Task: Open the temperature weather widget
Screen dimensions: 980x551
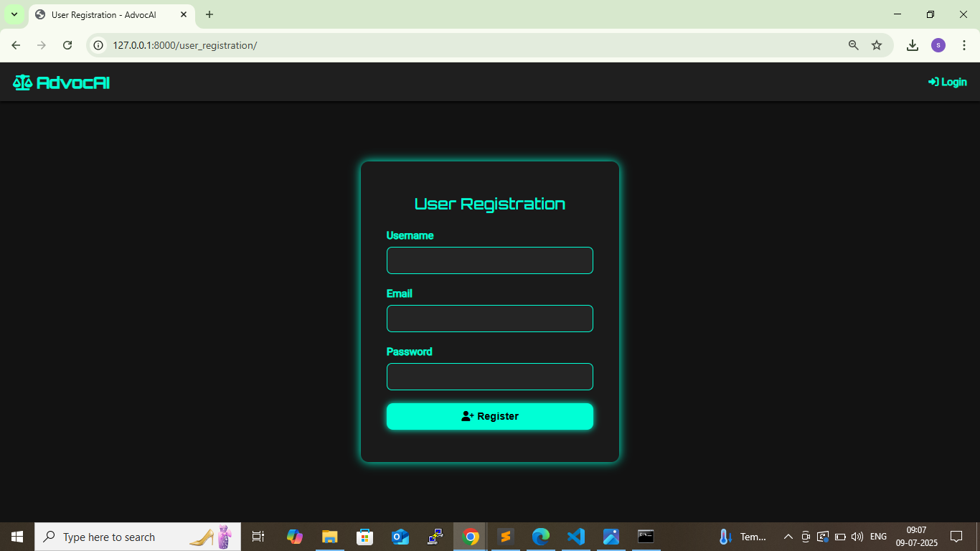Action: [743, 537]
